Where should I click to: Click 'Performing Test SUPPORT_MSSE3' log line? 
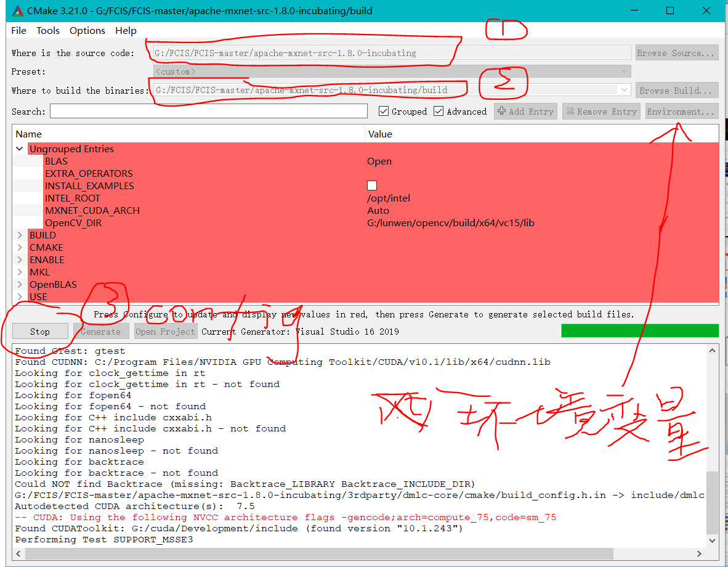[104, 540]
